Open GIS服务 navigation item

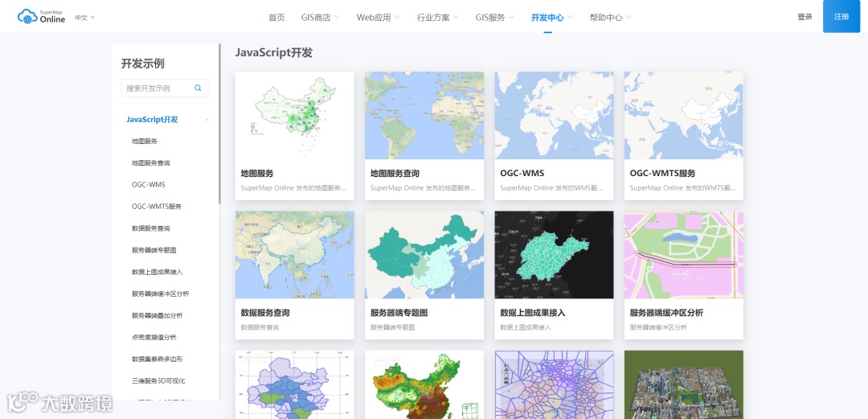pyautogui.click(x=490, y=17)
